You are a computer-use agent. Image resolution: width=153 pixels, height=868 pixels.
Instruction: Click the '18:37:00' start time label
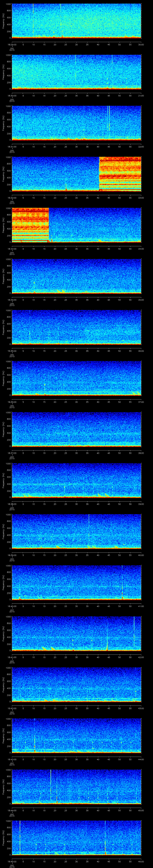(12, 453)
